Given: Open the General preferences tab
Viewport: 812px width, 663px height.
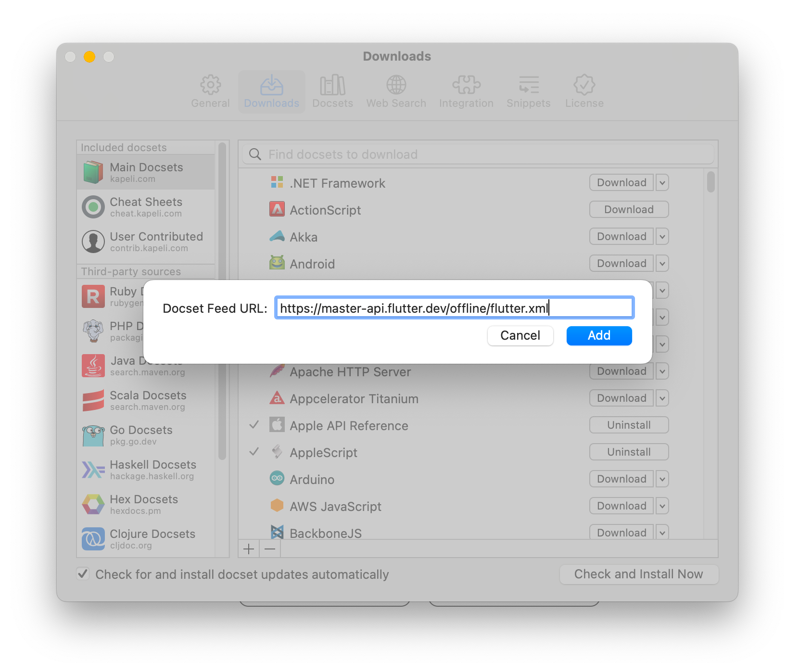Looking at the screenshot, I should pos(210,91).
